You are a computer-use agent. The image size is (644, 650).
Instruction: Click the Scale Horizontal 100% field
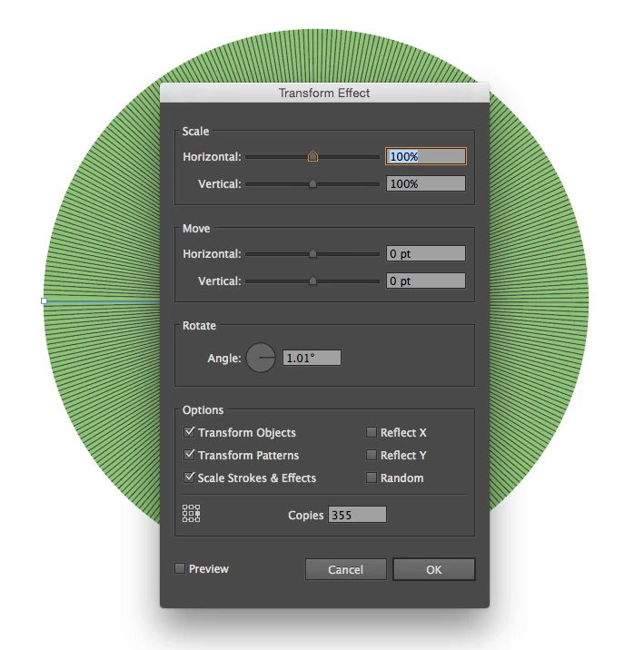coord(426,156)
